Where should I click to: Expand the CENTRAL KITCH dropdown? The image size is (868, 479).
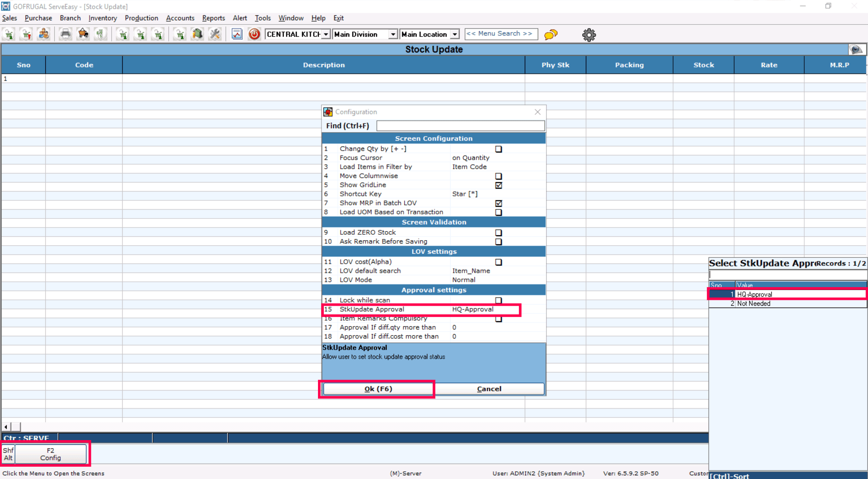[326, 34]
